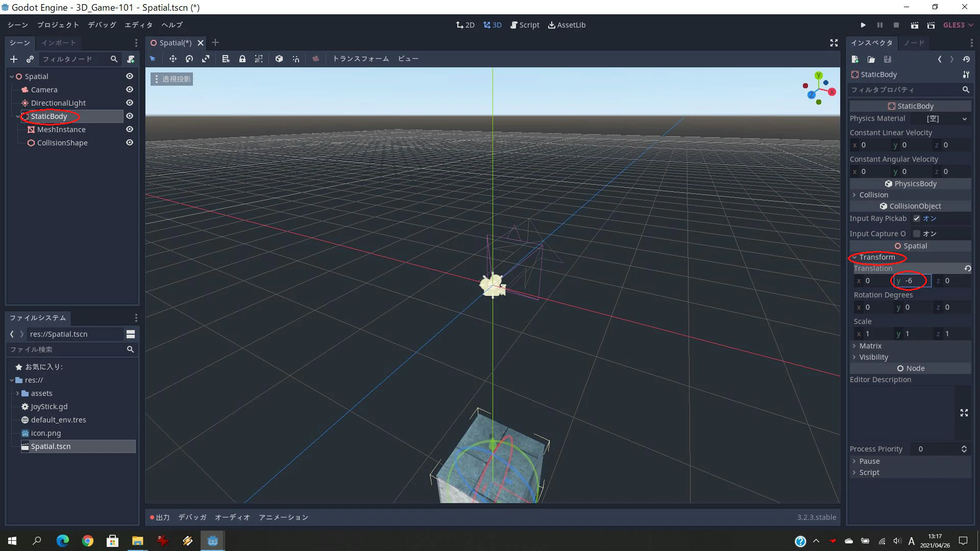Click the Translation y value field
Screen dimensions: 980x551
pyautogui.click(x=912, y=281)
